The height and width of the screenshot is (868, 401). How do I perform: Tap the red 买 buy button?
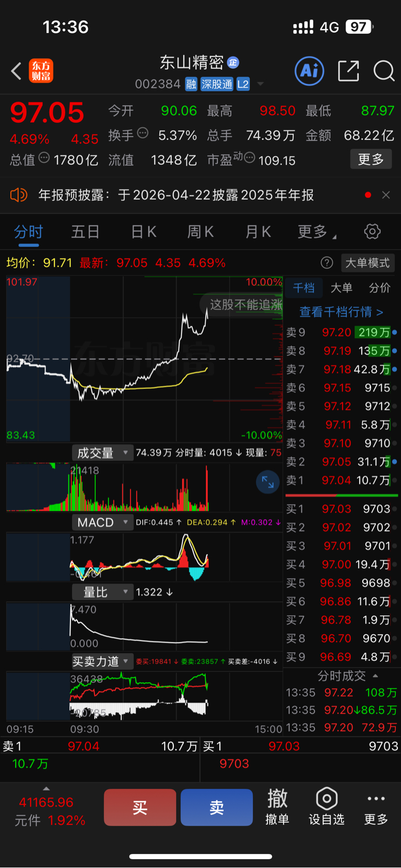click(x=140, y=807)
